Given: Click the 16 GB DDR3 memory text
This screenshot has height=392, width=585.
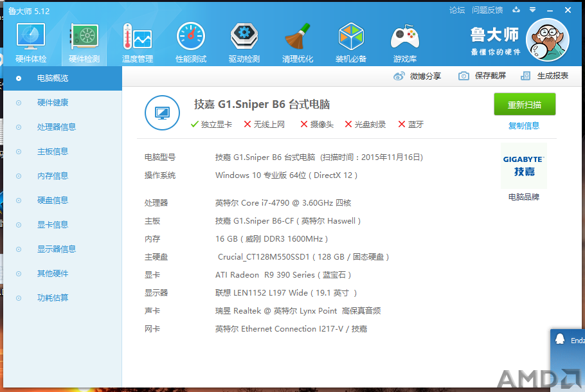Looking at the screenshot, I should coord(271,239).
